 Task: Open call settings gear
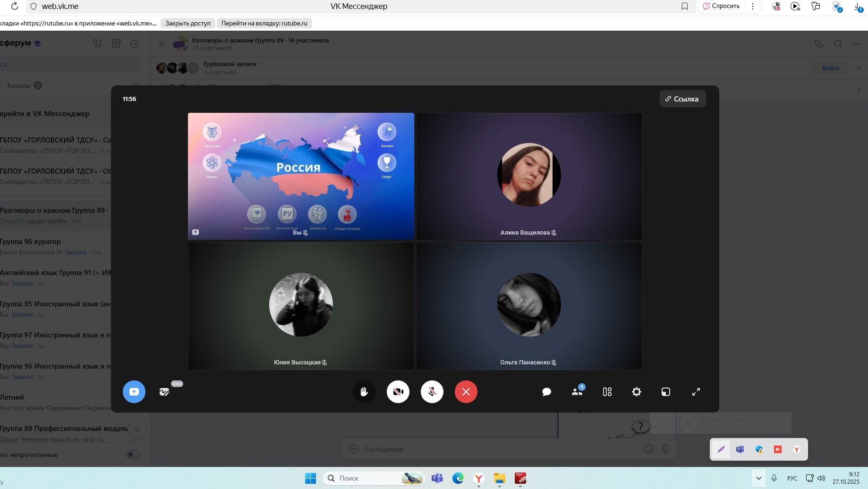pos(637,392)
